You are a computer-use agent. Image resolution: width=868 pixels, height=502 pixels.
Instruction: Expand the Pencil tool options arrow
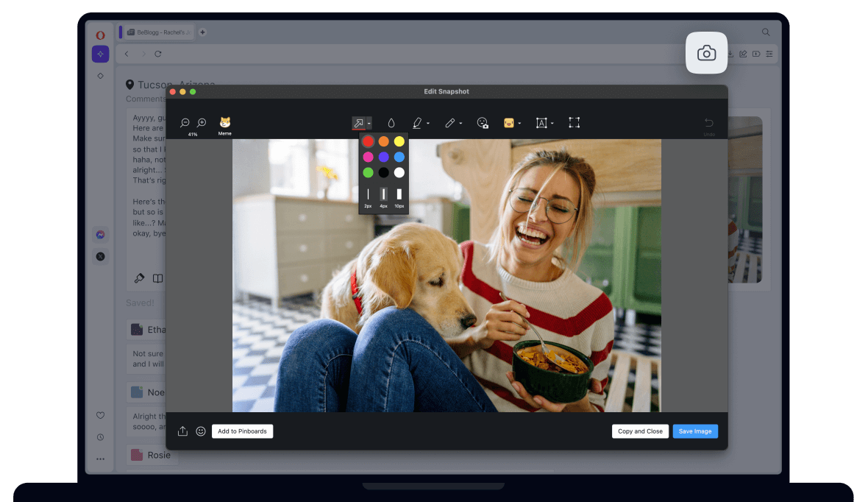click(460, 124)
